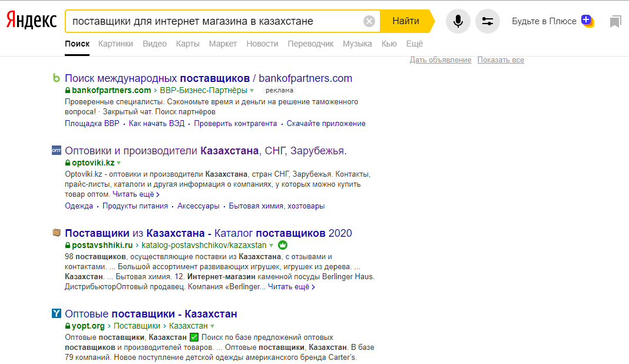Click the lock icon beside yopt.org
This screenshot has height=364, width=629.
pyautogui.click(x=67, y=326)
